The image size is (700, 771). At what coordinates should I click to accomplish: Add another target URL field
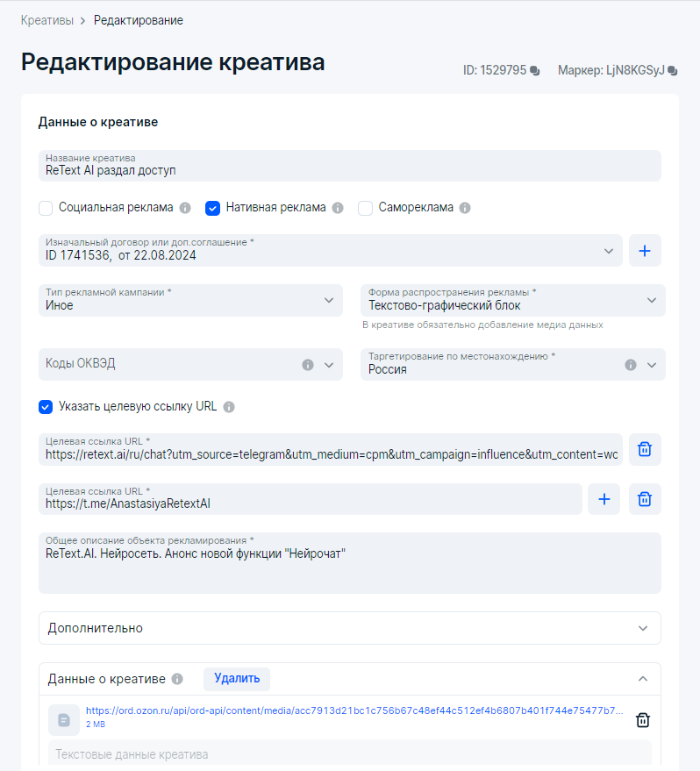coord(604,499)
